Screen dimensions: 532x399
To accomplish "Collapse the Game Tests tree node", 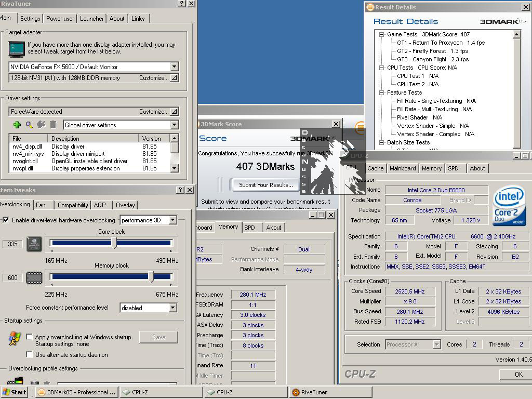I will [x=382, y=35].
